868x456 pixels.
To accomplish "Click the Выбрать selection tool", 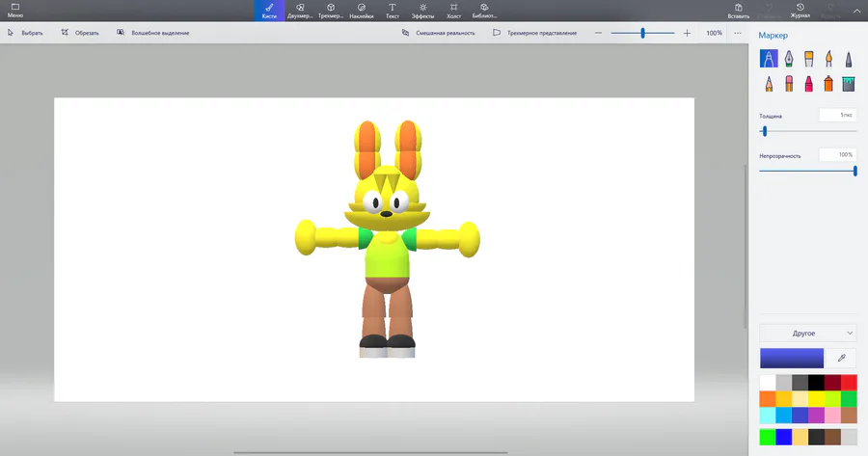I will (x=25, y=33).
